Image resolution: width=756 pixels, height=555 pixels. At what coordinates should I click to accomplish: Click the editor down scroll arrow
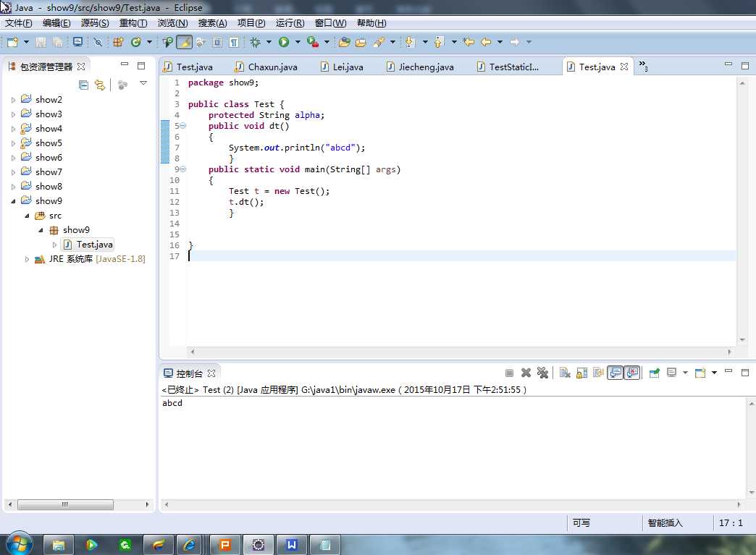click(x=742, y=340)
